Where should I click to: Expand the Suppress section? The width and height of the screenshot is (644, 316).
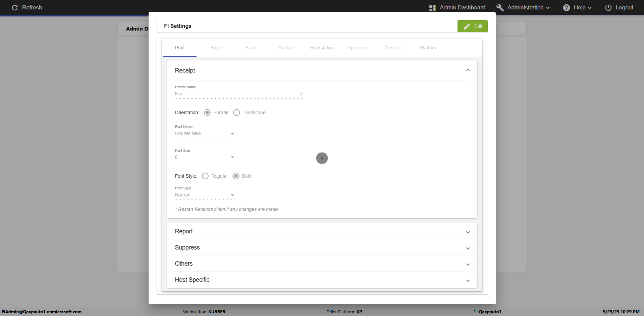322,247
